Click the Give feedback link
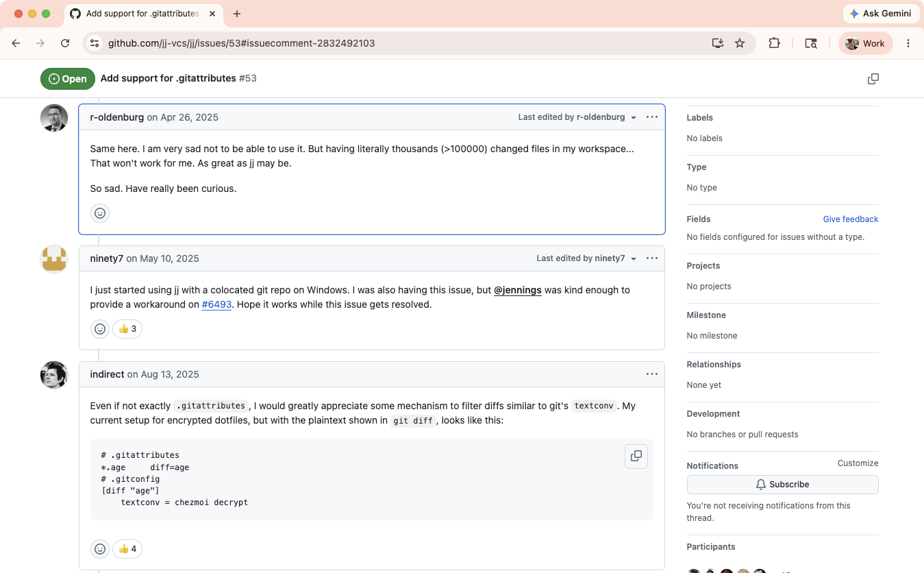Image resolution: width=924 pixels, height=573 pixels. [x=851, y=219]
